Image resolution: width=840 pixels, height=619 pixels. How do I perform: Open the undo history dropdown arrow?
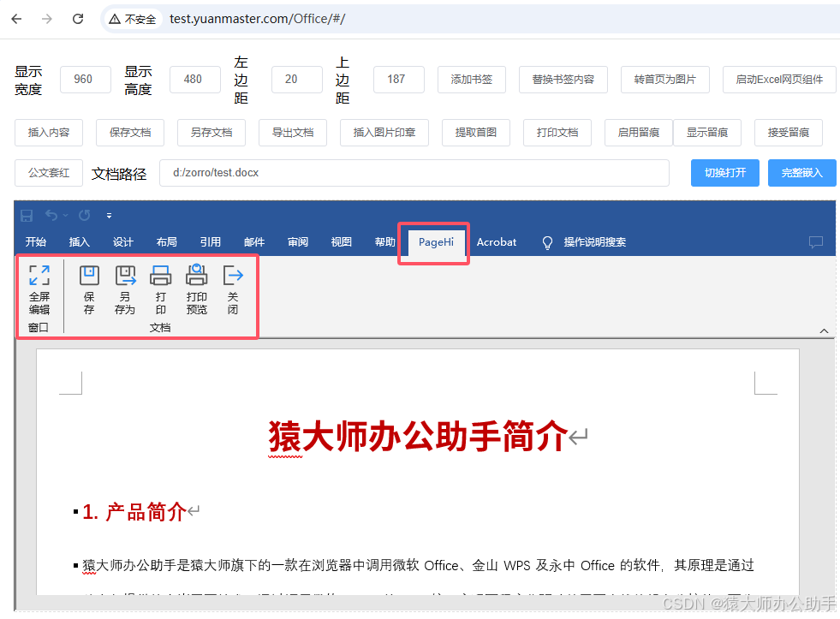pos(65,215)
